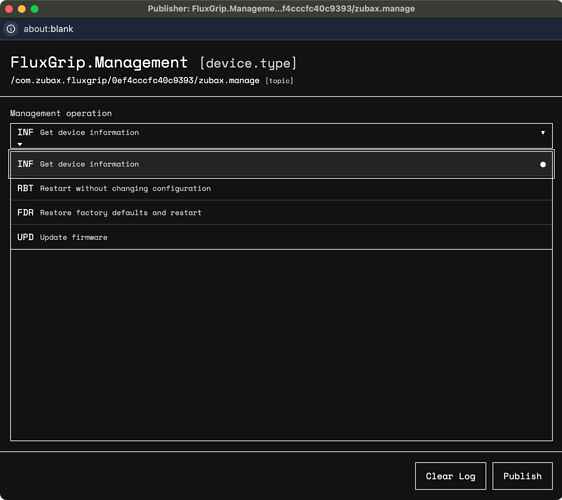Viewport: 562px width, 500px height.
Task: Click the [device.type] label
Action: tap(248, 63)
